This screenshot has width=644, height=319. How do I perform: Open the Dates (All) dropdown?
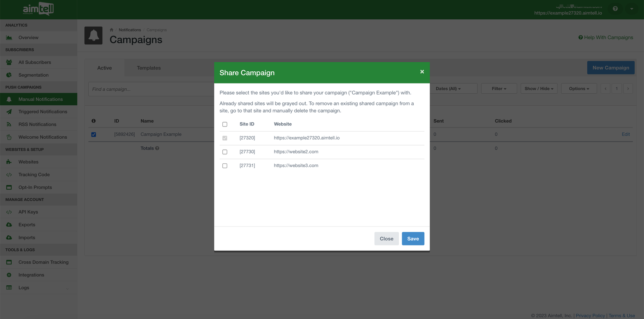tap(448, 89)
